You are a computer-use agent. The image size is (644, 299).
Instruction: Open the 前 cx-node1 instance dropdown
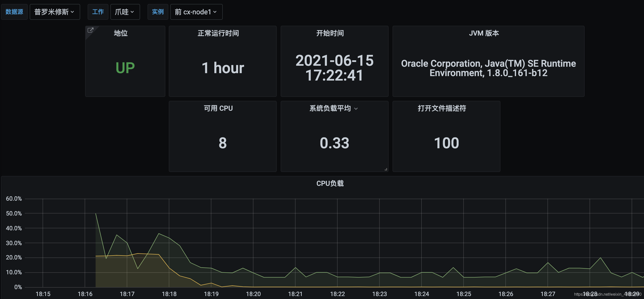click(x=196, y=12)
